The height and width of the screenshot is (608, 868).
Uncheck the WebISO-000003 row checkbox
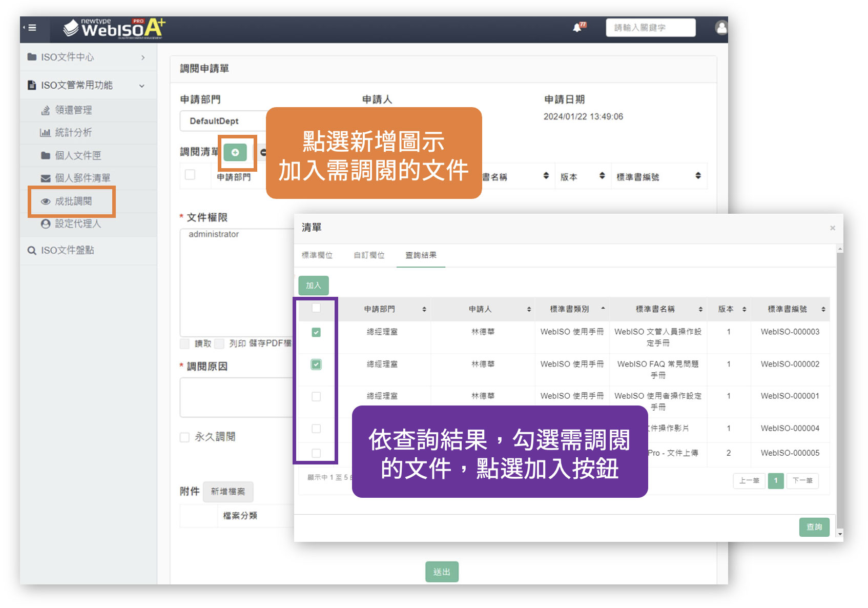316,332
